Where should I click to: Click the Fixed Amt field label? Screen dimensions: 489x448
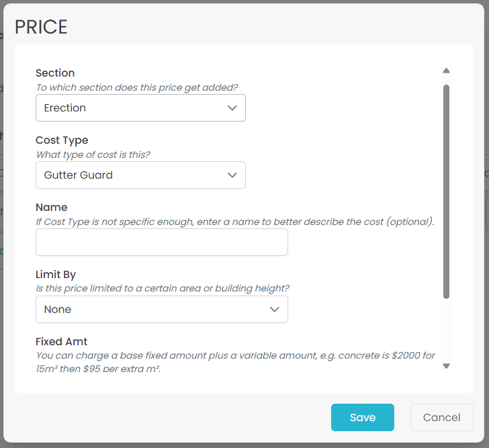(62, 342)
